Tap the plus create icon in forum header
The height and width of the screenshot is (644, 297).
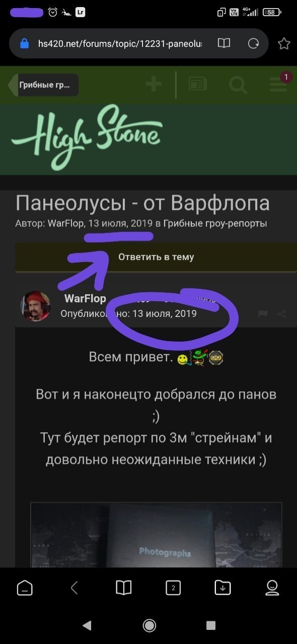click(154, 84)
